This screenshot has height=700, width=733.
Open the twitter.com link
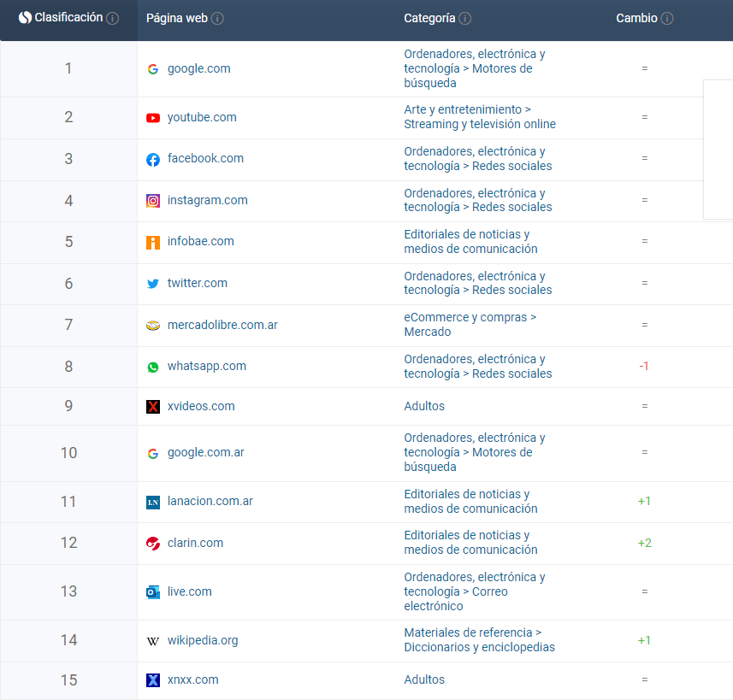click(197, 284)
